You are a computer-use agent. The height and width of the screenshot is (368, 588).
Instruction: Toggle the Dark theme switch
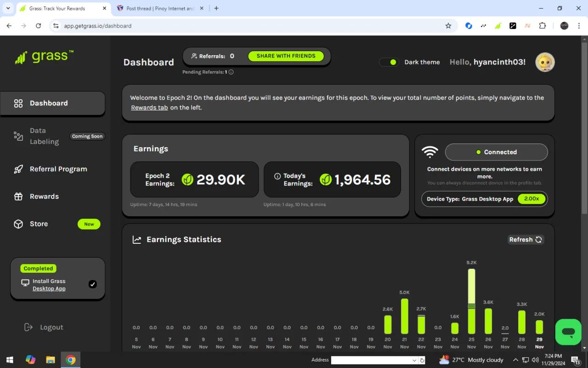coord(390,62)
